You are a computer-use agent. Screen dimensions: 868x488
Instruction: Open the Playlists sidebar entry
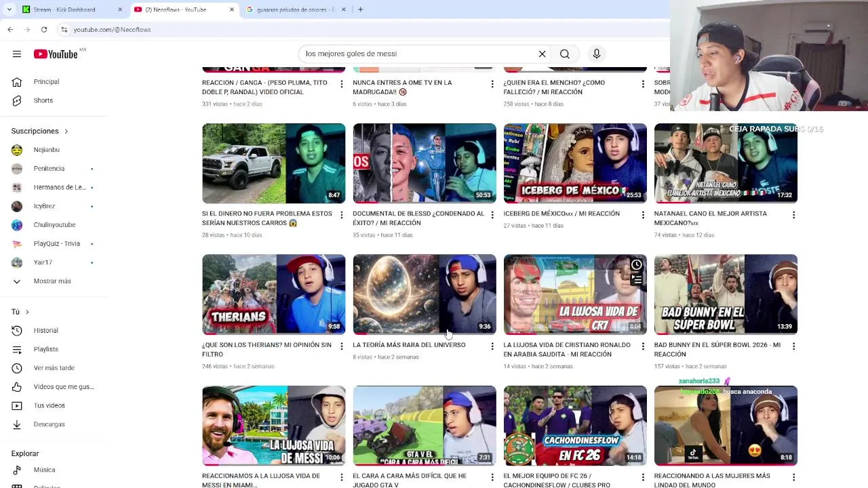(45, 349)
